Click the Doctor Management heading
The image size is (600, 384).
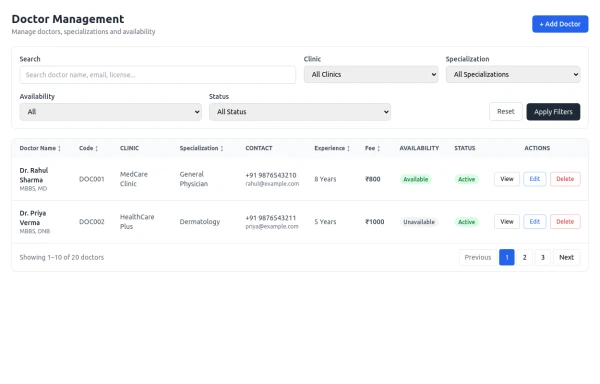click(x=68, y=19)
